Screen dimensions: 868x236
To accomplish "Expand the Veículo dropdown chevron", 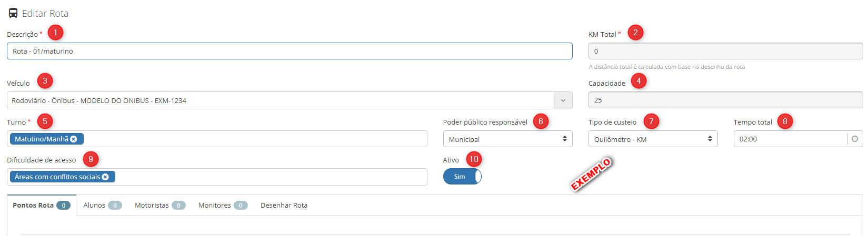I will (x=563, y=100).
